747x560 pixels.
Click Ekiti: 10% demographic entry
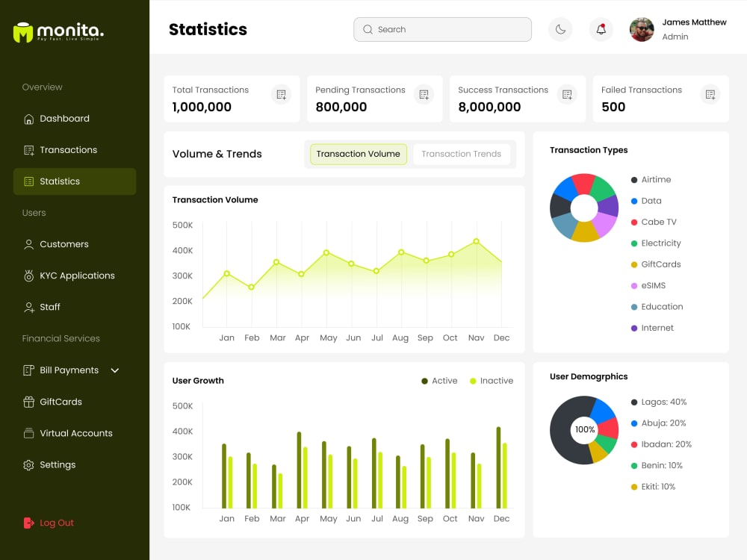coord(653,487)
